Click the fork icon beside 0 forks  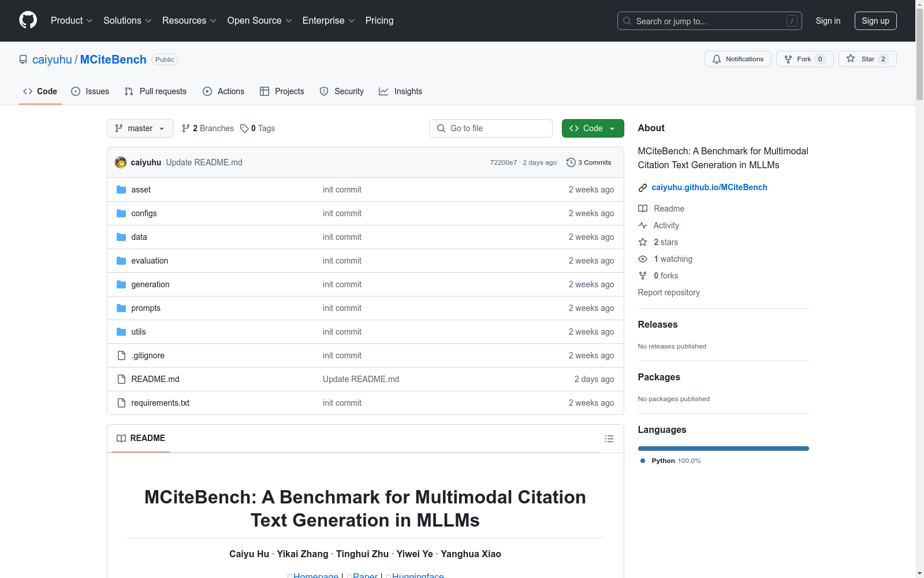pos(643,276)
